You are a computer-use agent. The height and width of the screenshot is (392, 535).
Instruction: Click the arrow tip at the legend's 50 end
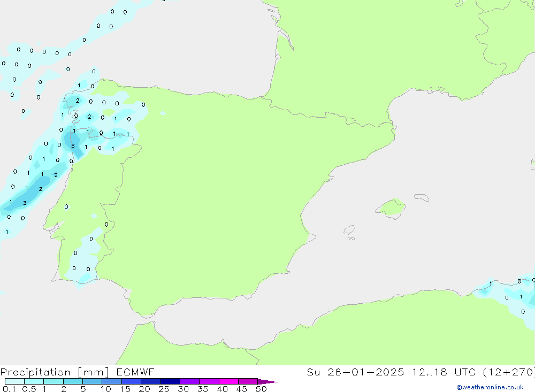[x=272, y=382]
